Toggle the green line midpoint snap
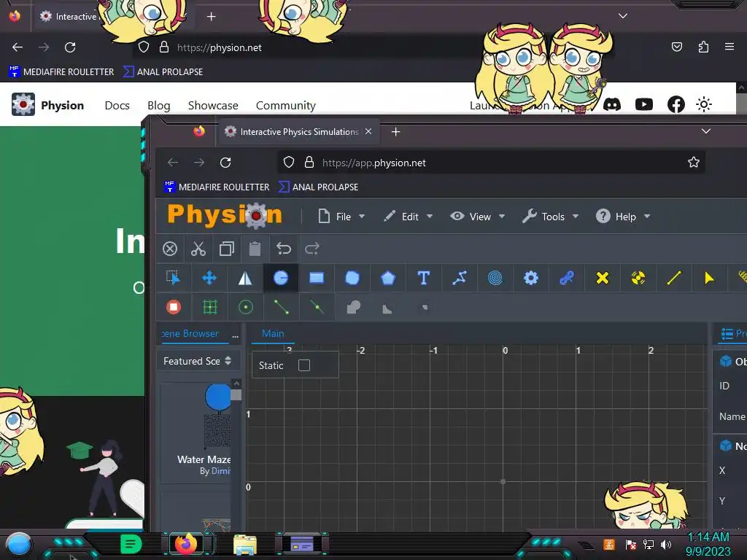Viewport: 747px width, 560px height. coord(317,307)
